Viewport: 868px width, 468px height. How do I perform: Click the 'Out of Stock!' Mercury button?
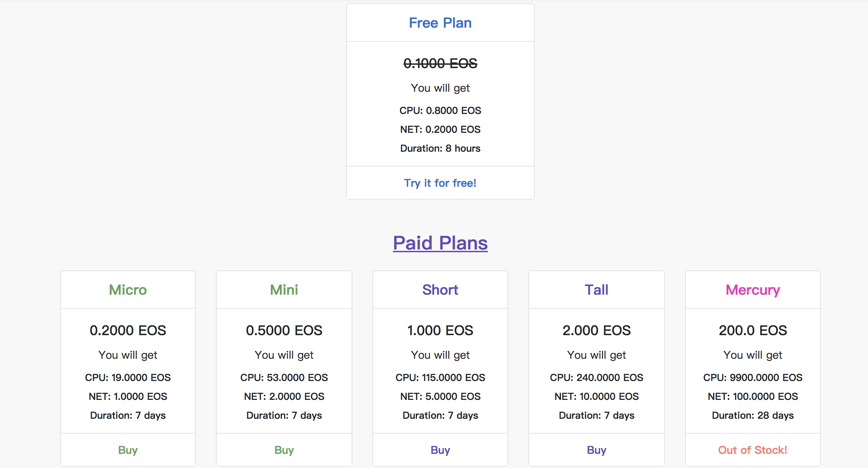click(753, 450)
